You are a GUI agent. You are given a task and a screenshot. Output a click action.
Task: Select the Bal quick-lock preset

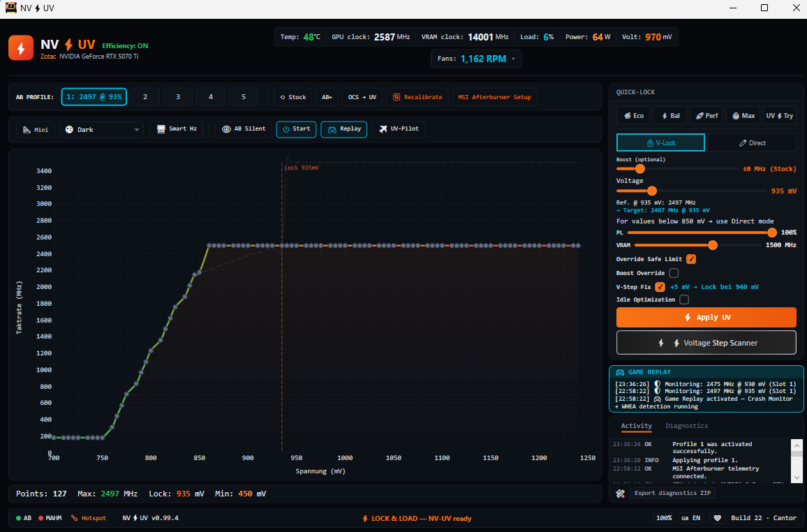pyautogui.click(x=670, y=116)
